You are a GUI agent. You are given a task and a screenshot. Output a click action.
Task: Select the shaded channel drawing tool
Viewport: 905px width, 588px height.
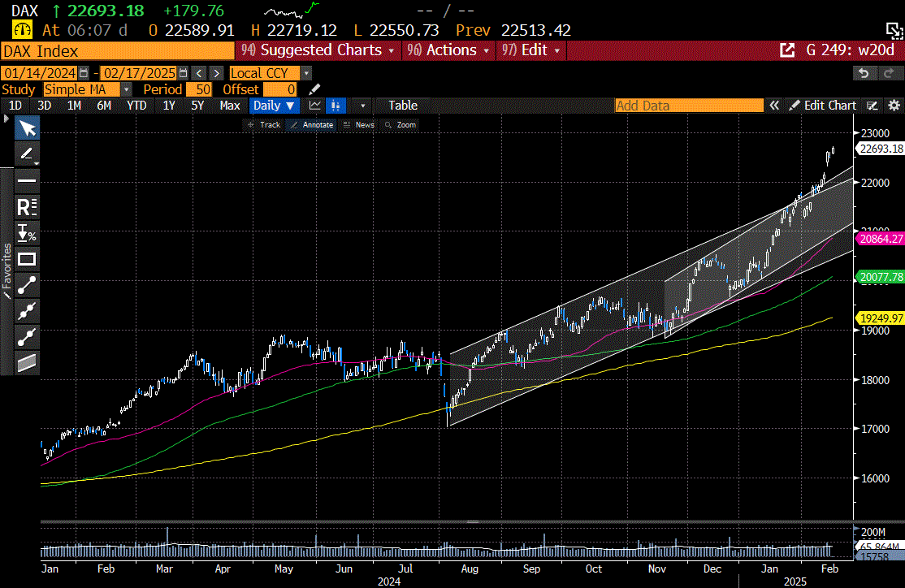click(27, 363)
